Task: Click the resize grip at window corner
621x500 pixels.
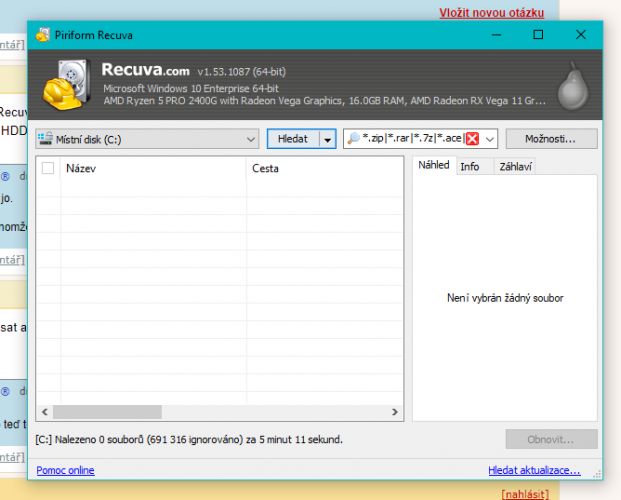Action: (x=597, y=474)
